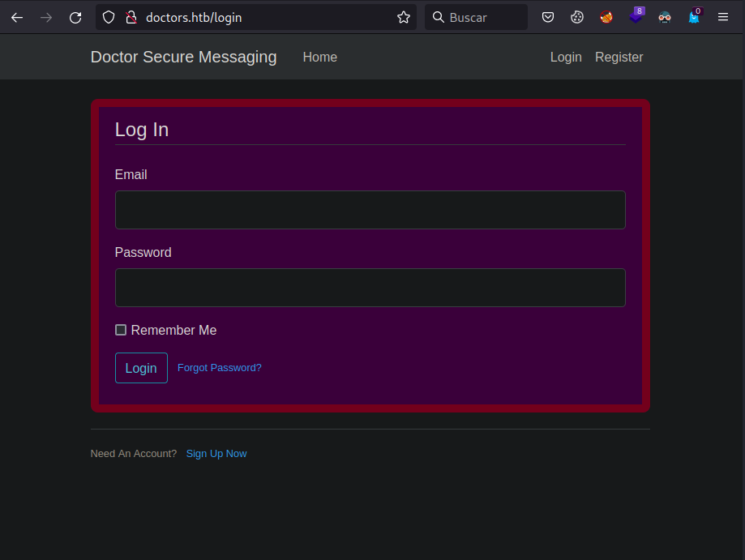Follow the Forgot Password? link
Image resolution: width=745 pixels, height=560 pixels.
click(x=219, y=368)
